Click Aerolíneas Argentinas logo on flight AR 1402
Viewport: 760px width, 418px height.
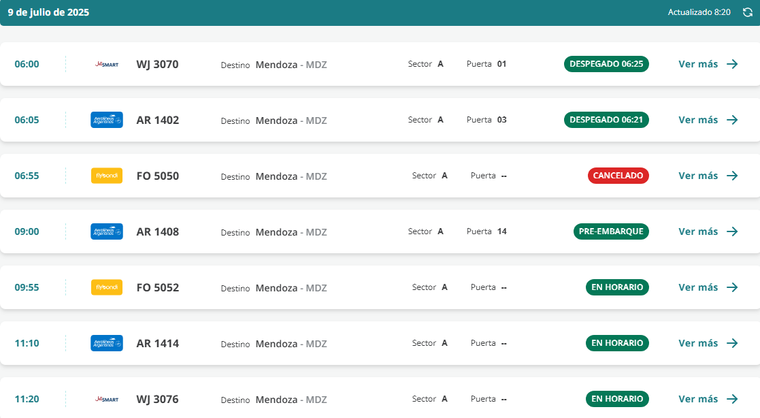(106, 120)
